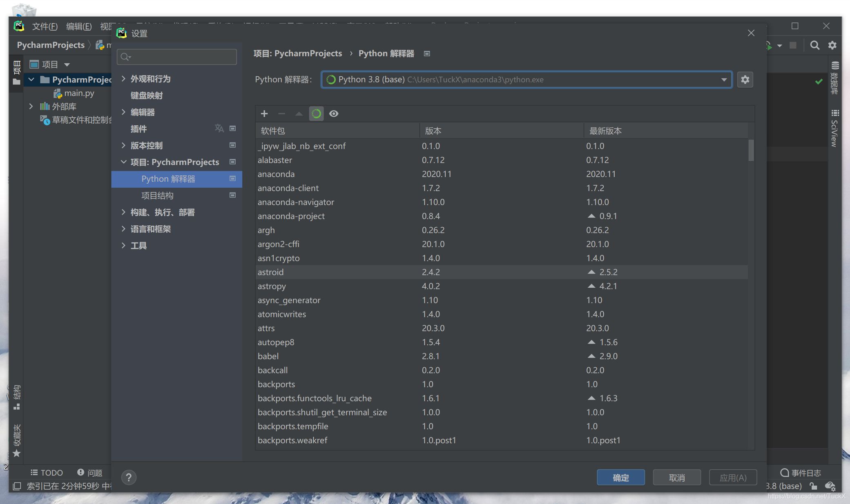Open the Python interpreter dropdown
850x504 pixels.
pos(724,80)
